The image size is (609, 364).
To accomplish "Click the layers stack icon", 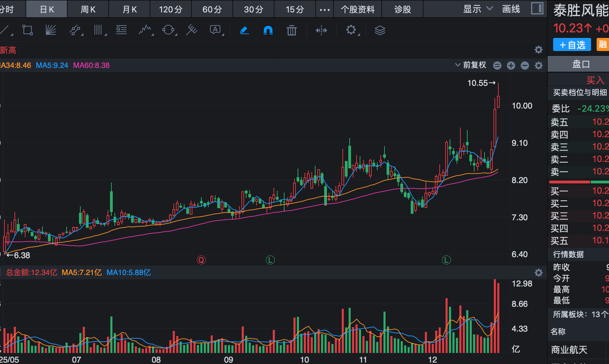I will [380, 30].
